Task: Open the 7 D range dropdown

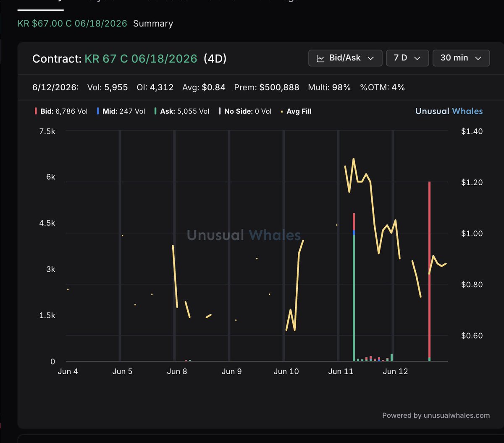Action: click(407, 58)
